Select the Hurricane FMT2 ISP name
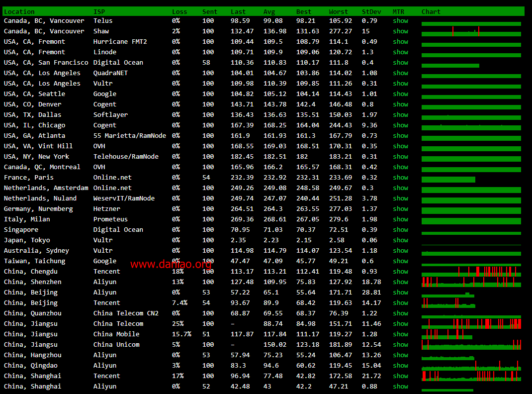This screenshot has width=532, height=394. coord(120,42)
